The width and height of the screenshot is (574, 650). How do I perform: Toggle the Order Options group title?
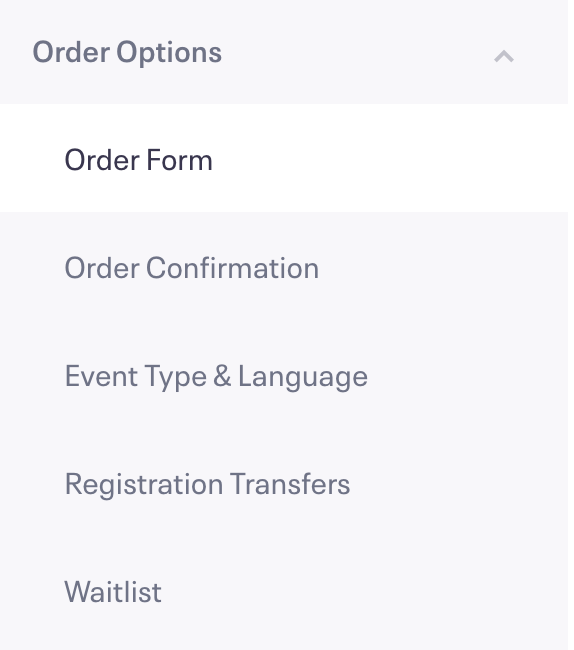point(127,52)
